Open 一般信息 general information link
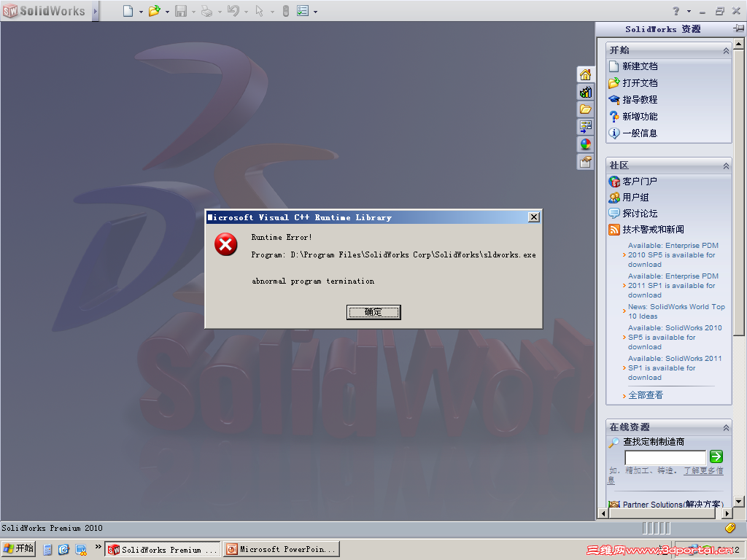 tap(640, 133)
